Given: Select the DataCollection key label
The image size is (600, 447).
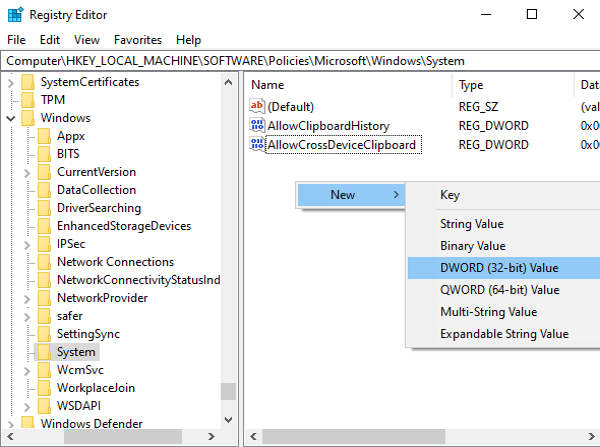Looking at the screenshot, I should (x=96, y=190).
